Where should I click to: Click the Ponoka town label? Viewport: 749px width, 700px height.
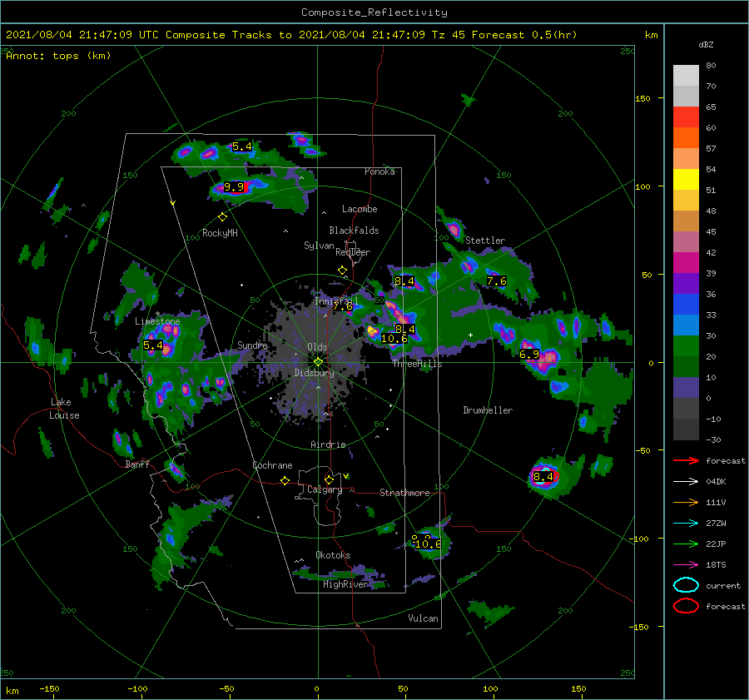pos(379,171)
